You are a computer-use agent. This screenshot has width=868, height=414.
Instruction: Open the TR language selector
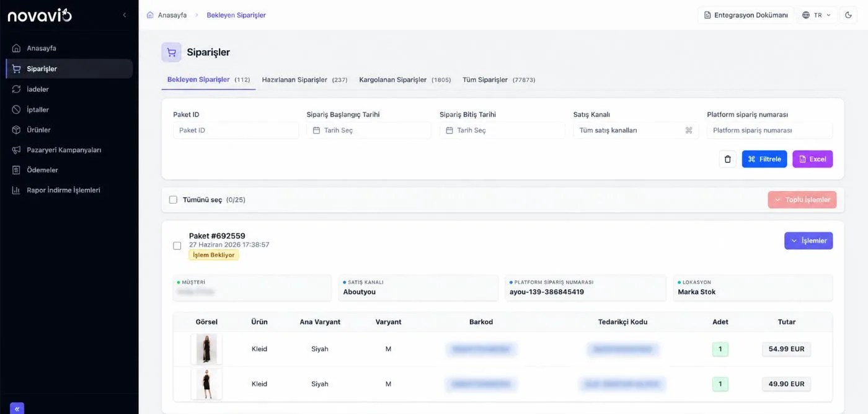[x=817, y=15]
